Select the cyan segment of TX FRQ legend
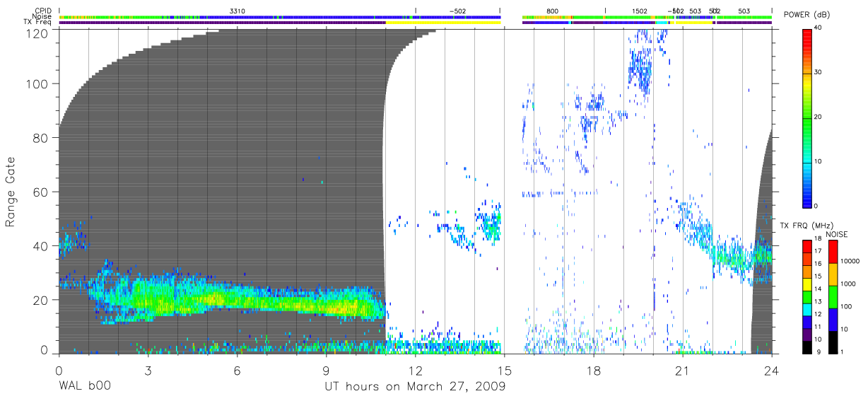Screen dimensions: 868x401 807,310
